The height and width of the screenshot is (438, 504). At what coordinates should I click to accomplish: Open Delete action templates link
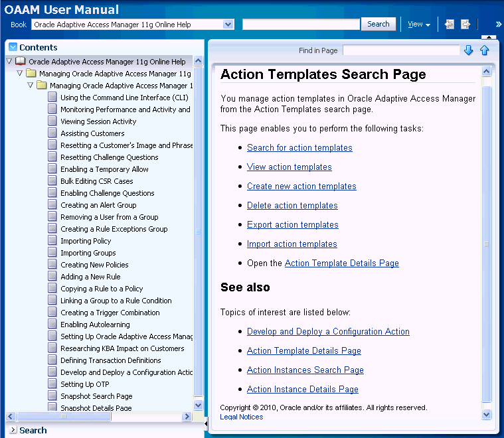[x=292, y=205]
